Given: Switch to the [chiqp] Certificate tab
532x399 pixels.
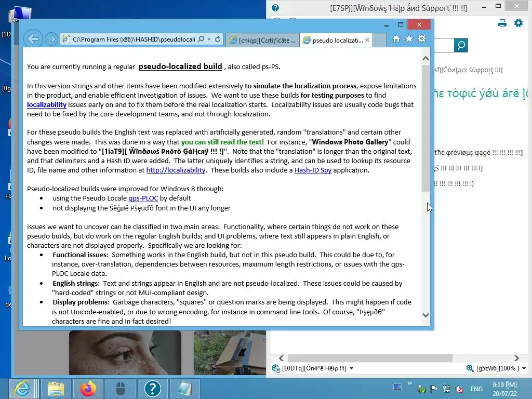Looking at the screenshot, I should [262, 40].
